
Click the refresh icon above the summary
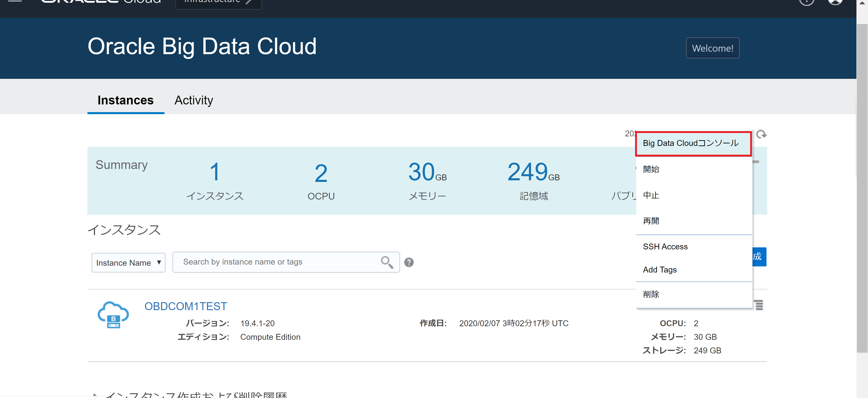761,135
